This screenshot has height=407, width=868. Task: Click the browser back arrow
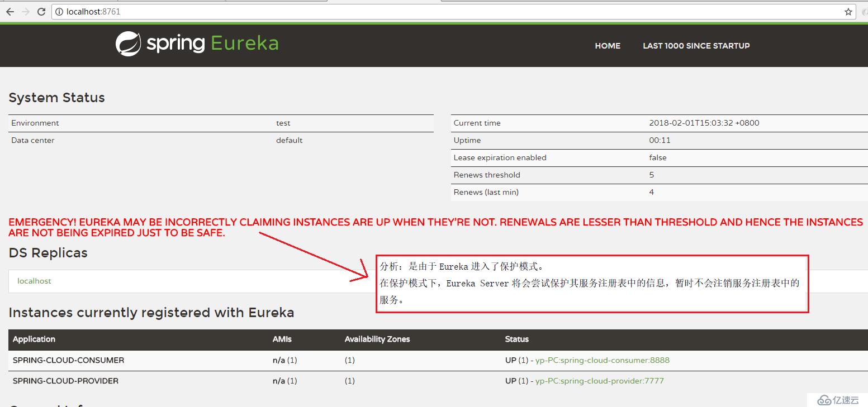pos(10,11)
